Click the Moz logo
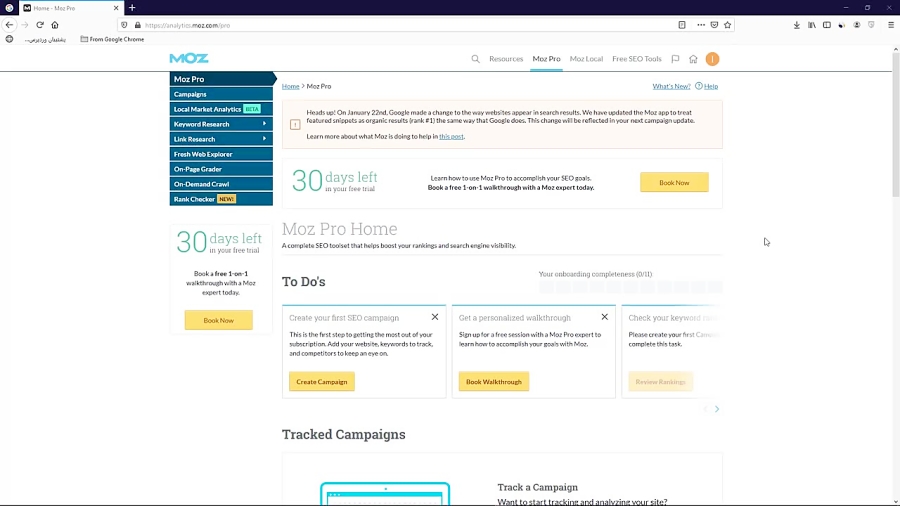Screen dimensions: 900x506 point(189,59)
